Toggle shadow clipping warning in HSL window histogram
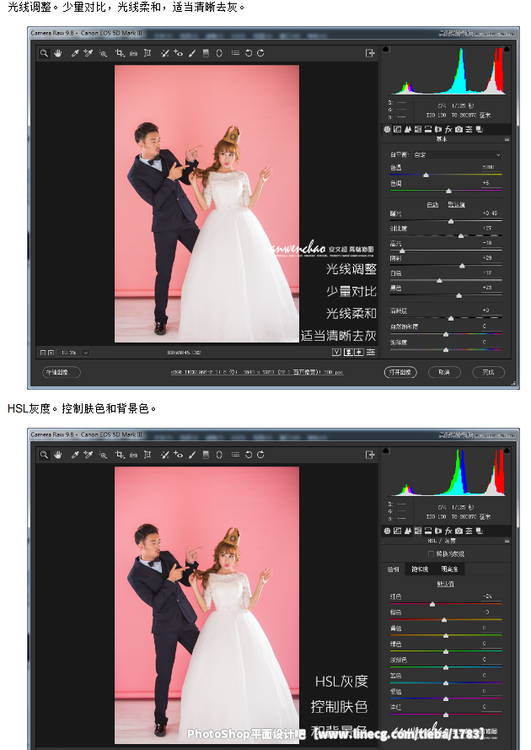 (386, 450)
